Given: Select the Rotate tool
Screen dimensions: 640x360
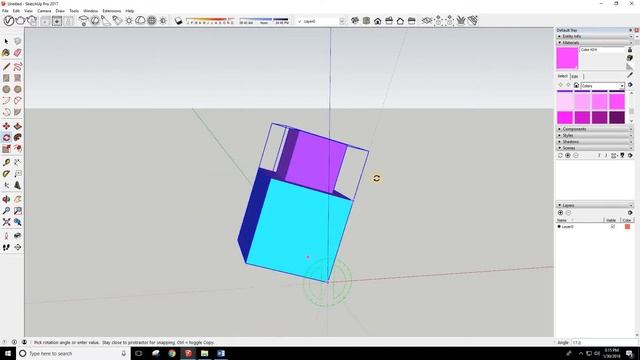Looking at the screenshot, I should click(6, 138).
